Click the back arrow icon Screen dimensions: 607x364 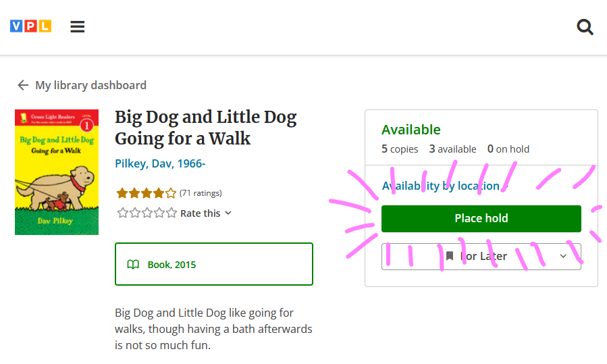(x=23, y=85)
